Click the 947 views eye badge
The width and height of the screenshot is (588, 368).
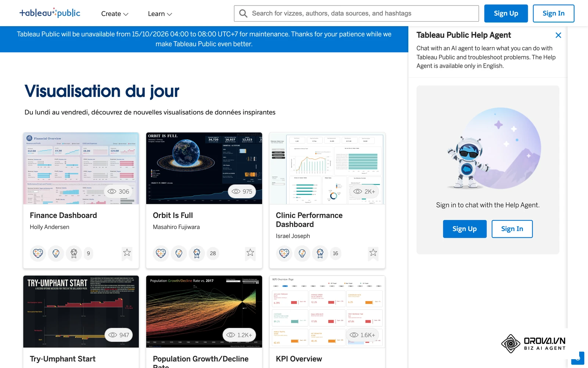point(119,335)
